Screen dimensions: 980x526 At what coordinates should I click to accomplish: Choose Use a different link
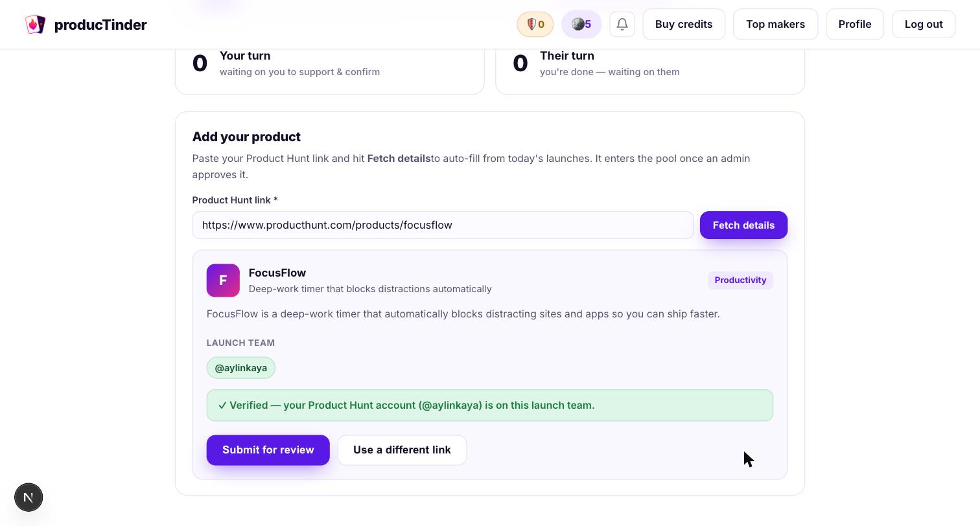(402, 450)
